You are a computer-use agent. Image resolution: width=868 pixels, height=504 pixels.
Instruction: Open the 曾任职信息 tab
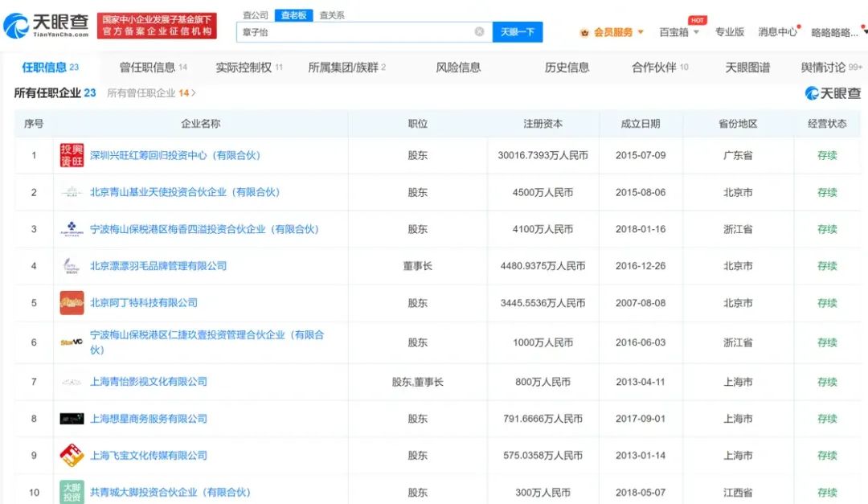147,68
